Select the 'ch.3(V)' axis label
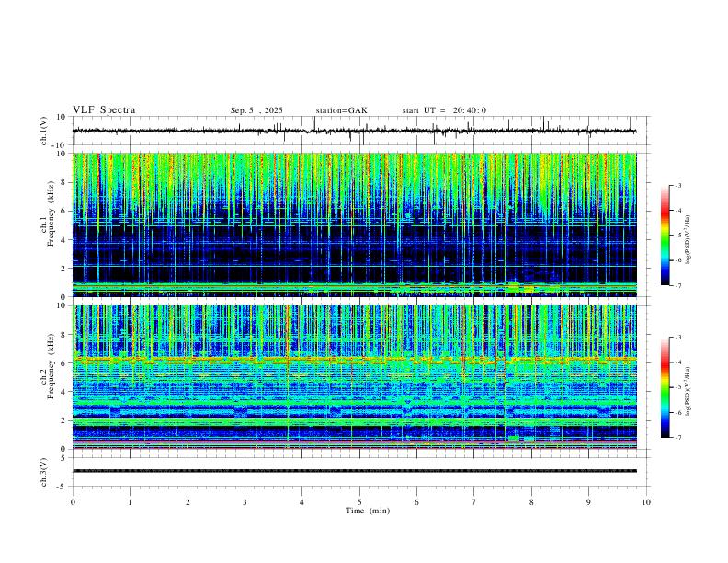The image size is (728, 563). pyautogui.click(x=44, y=473)
